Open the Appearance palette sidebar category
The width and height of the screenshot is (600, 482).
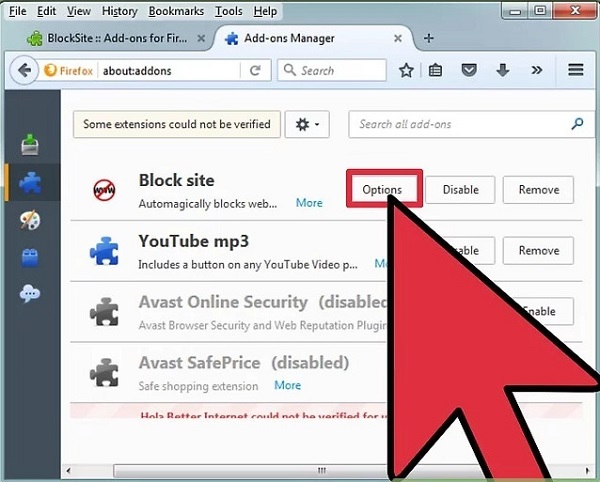30,220
